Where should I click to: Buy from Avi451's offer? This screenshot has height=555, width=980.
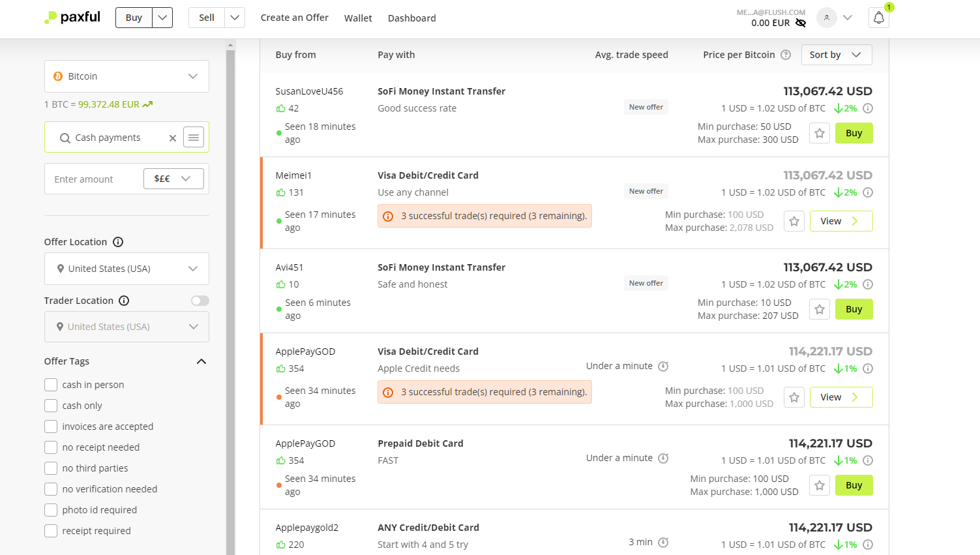click(x=854, y=309)
